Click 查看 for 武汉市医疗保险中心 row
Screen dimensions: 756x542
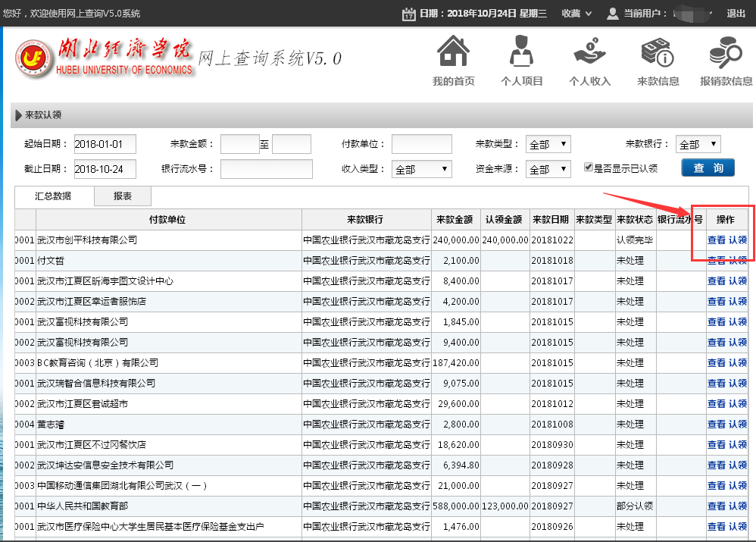pyautogui.click(x=716, y=527)
